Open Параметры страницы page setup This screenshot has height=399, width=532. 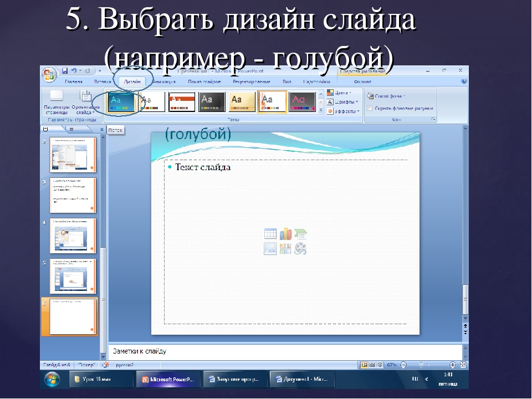[57, 103]
